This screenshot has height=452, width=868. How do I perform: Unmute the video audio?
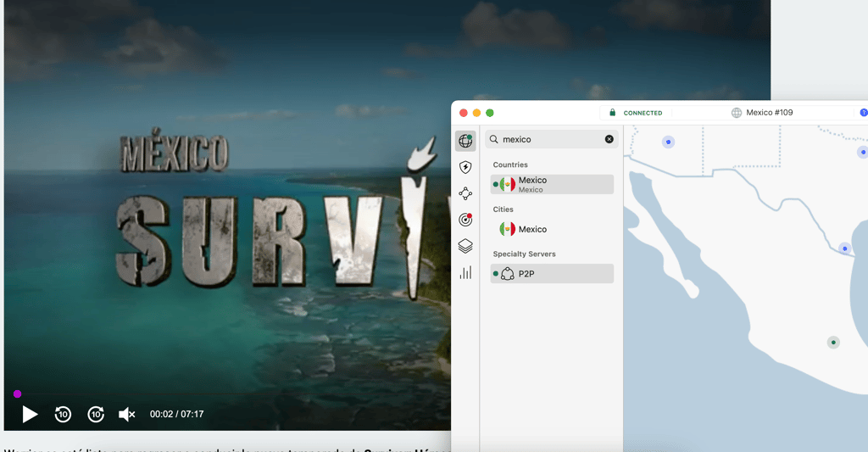pyautogui.click(x=127, y=414)
